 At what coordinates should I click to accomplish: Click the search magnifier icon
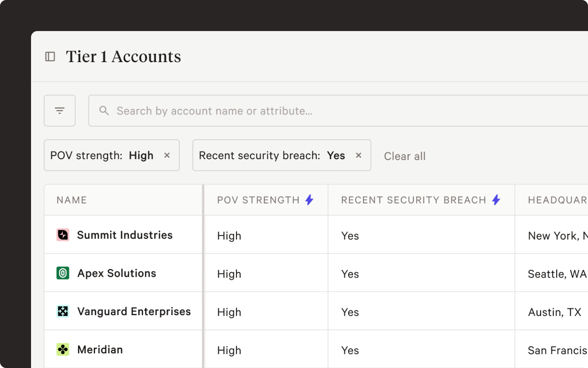[x=104, y=111]
